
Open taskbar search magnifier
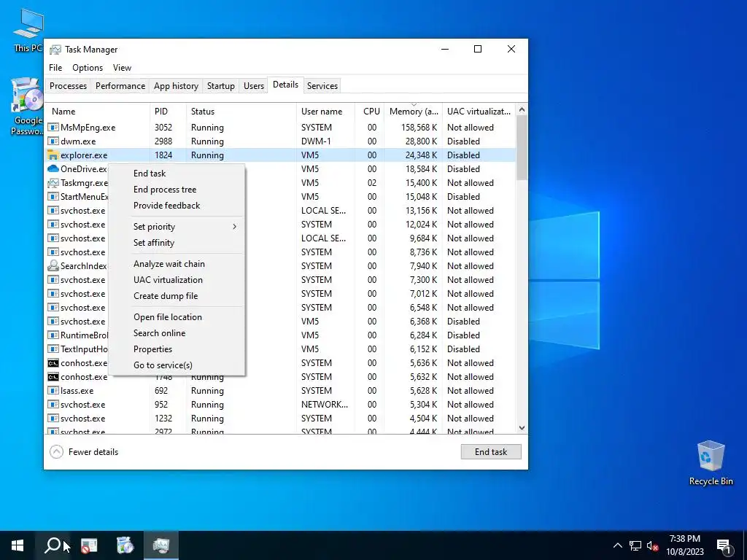click(53, 545)
